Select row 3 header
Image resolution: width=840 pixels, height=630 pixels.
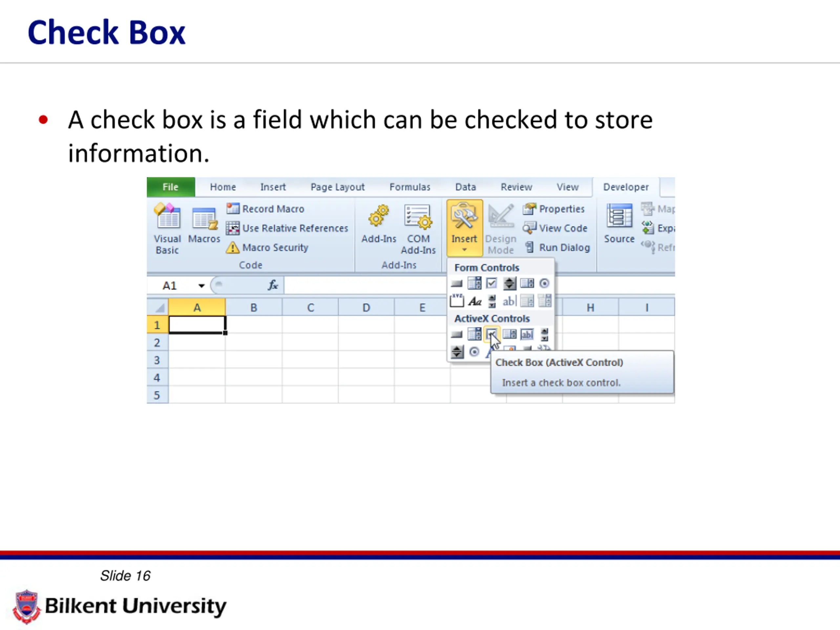click(x=157, y=360)
